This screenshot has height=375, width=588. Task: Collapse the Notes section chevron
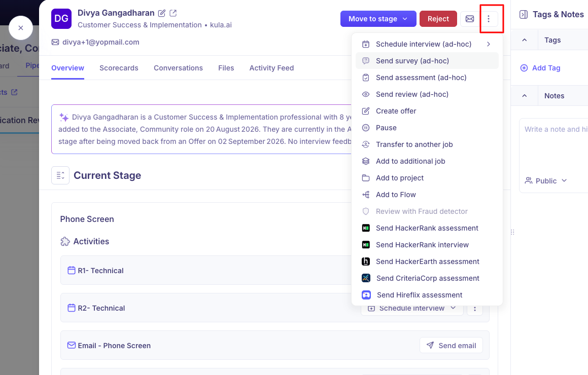click(524, 96)
